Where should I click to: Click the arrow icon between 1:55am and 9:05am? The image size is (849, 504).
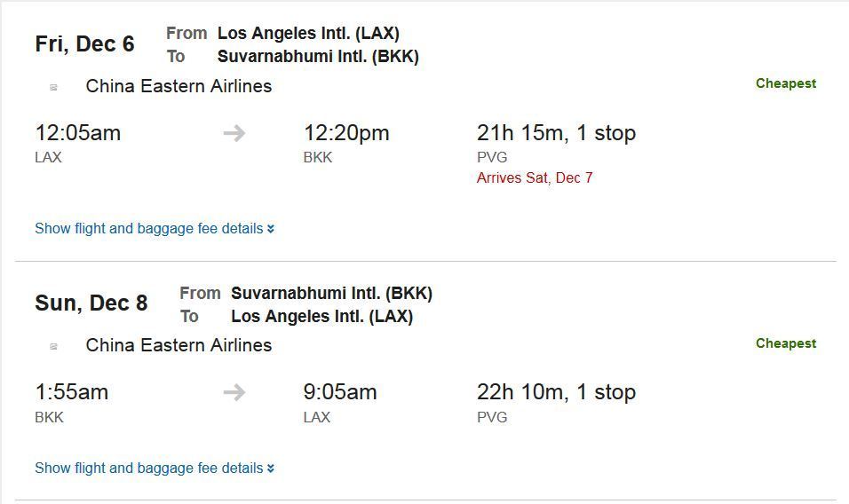(234, 392)
